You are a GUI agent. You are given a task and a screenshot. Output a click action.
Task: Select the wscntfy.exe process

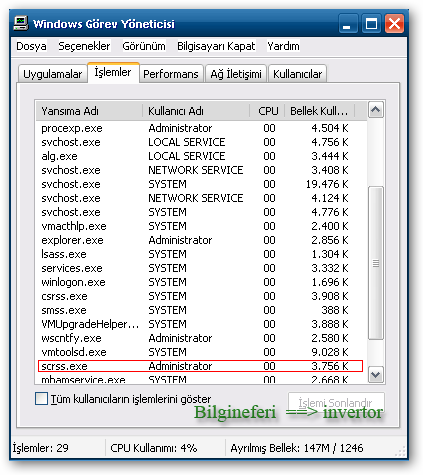pyautogui.click(x=200, y=338)
